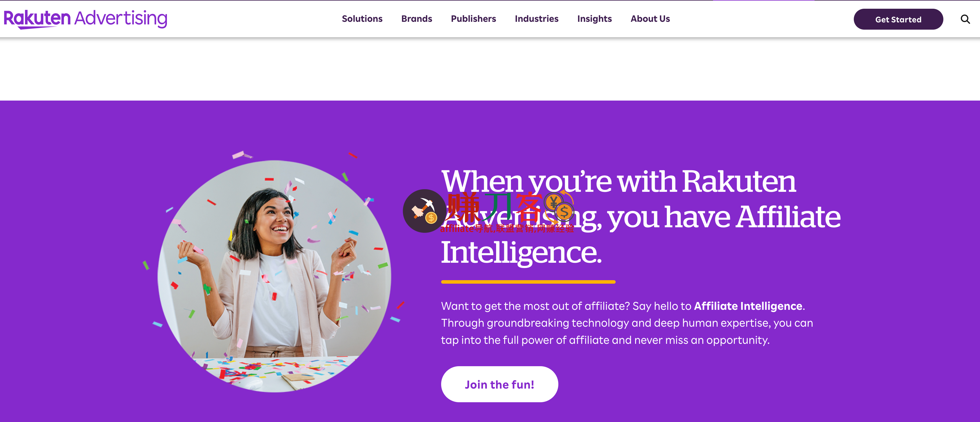Click the Affiliate Intelligence headline text
The width and height of the screenshot is (980, 422).
[641, 217]
